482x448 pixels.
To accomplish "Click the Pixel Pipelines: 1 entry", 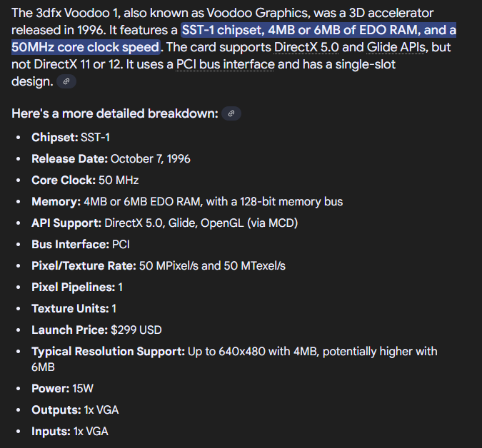I will (77, 287).
